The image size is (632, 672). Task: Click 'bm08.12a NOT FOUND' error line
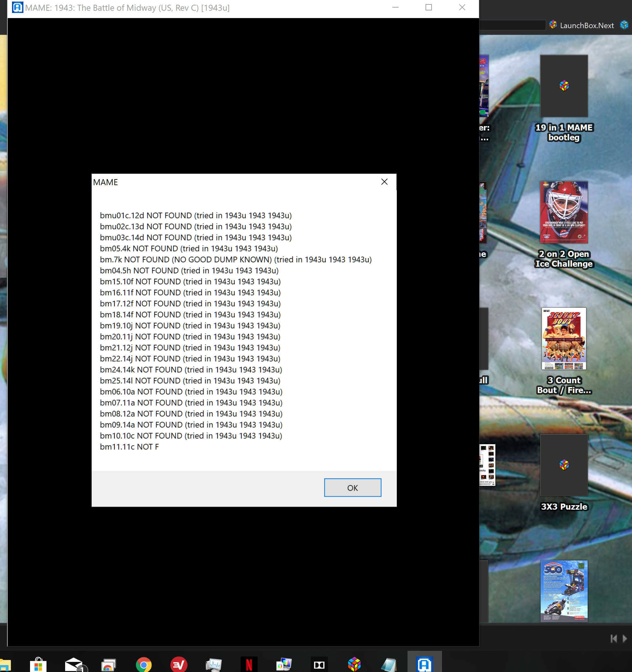tap(191, 414)
